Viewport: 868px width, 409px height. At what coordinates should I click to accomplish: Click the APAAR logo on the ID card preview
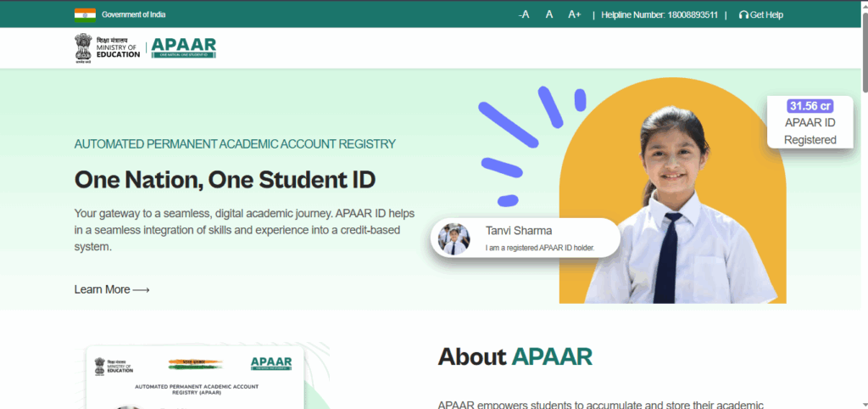(x=271, y=363)
